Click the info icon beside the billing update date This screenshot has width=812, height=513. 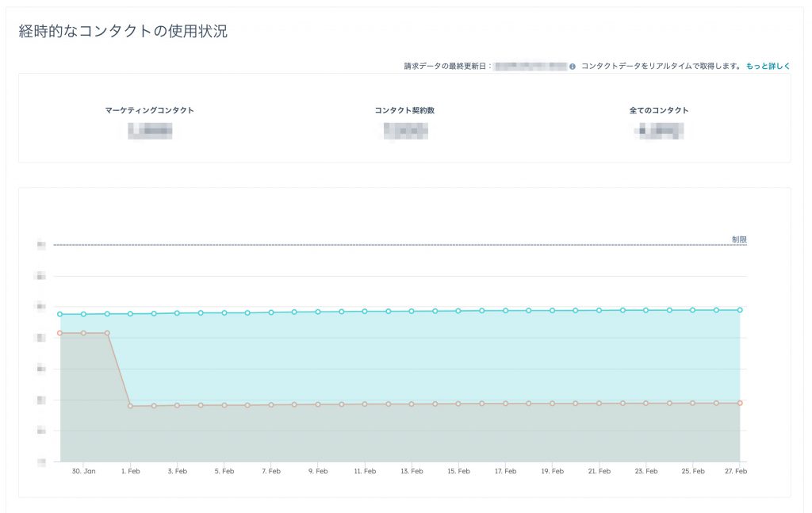(573, 67)
